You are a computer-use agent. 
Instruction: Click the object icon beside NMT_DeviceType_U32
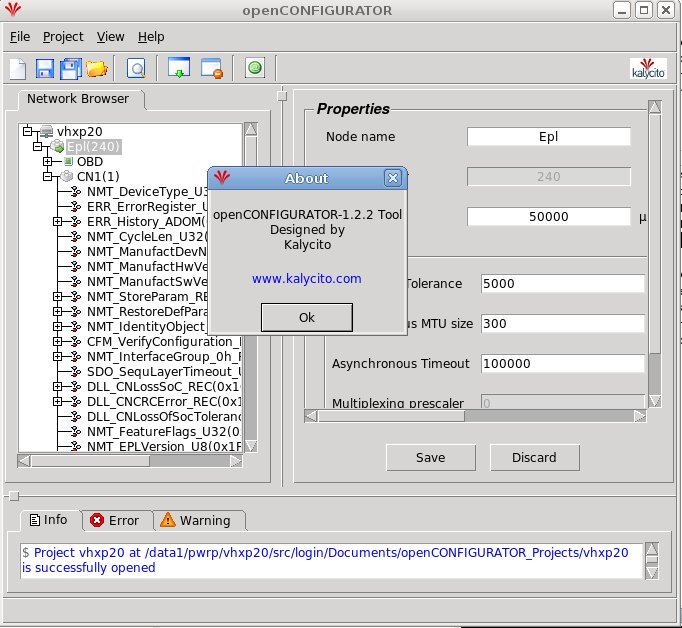coord(76,191)
